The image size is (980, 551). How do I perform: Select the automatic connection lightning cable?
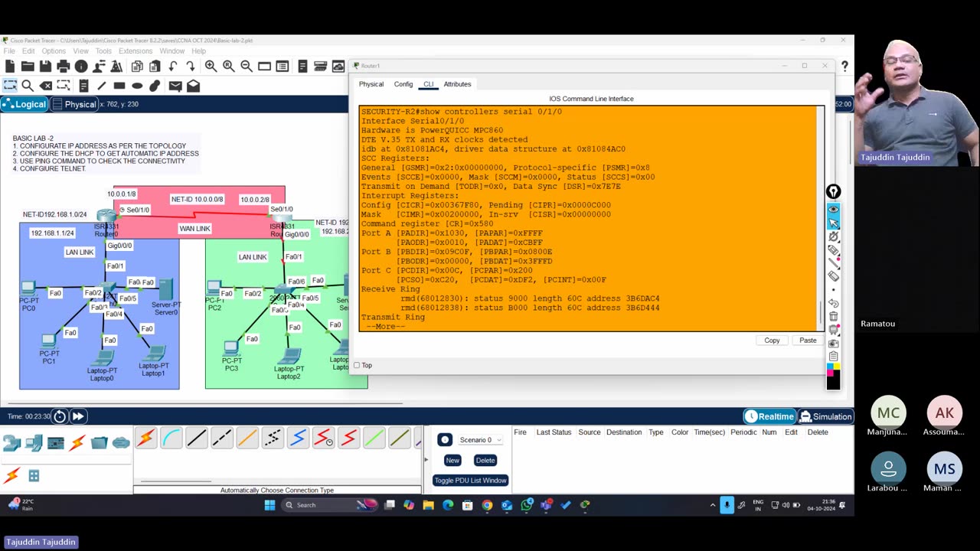pos(145,438)
